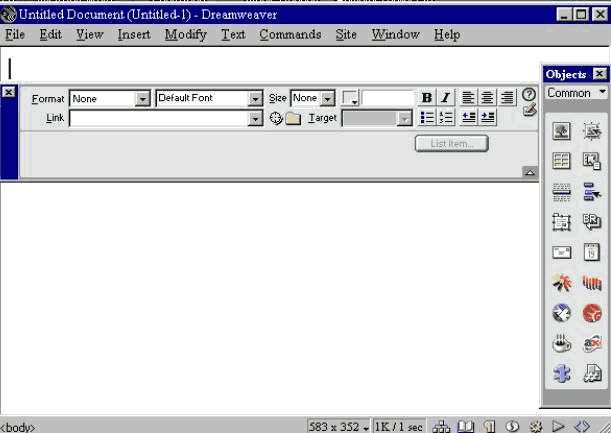The image size is (611, 433).
Task: Insert a Flash movie object
Action: click(562, 283)
